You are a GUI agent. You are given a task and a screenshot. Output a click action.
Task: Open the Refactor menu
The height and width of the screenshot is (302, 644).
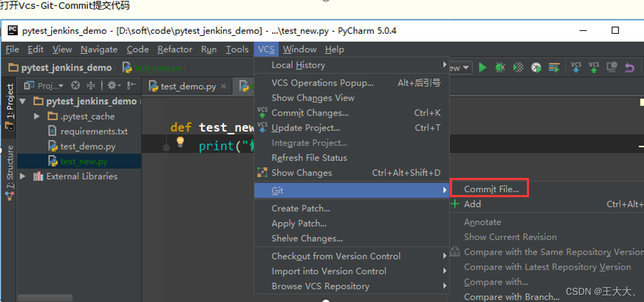(175, 49)
